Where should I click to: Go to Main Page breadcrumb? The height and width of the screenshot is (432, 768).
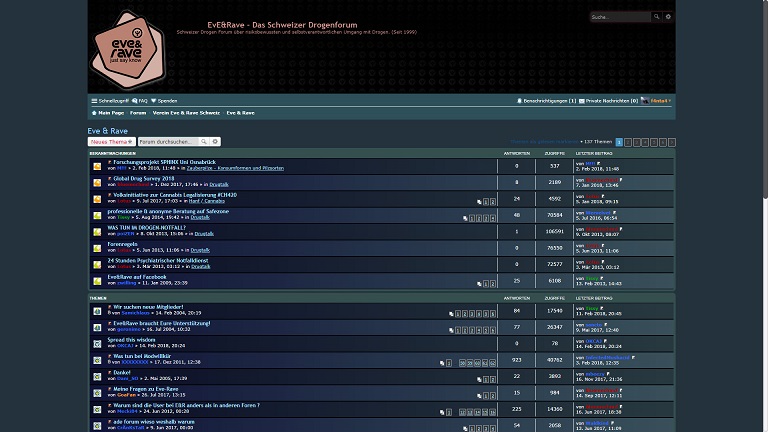(x=108, y=113)
